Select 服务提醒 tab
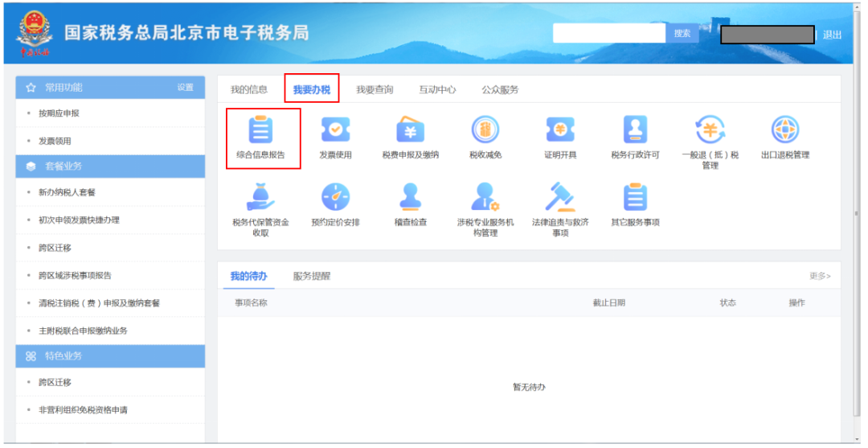Viewport: 868px width, 448px height. [x=312, y=276]
